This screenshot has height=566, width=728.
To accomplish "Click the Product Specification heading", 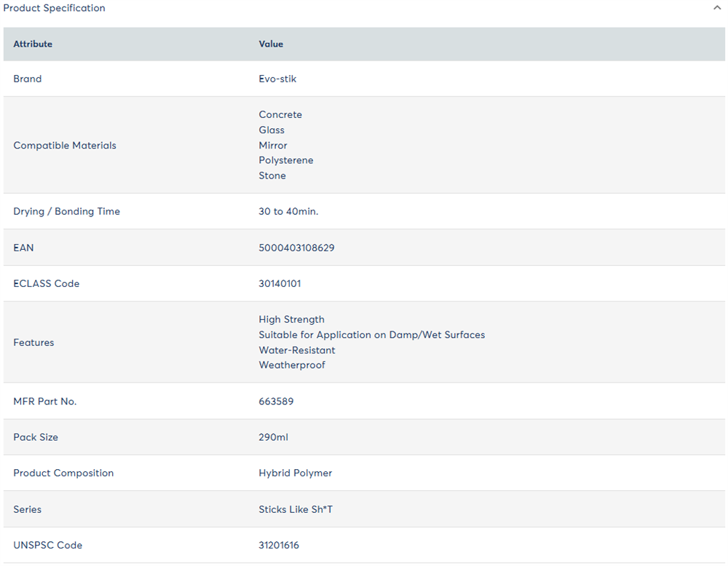I will [x=54, y=8].
